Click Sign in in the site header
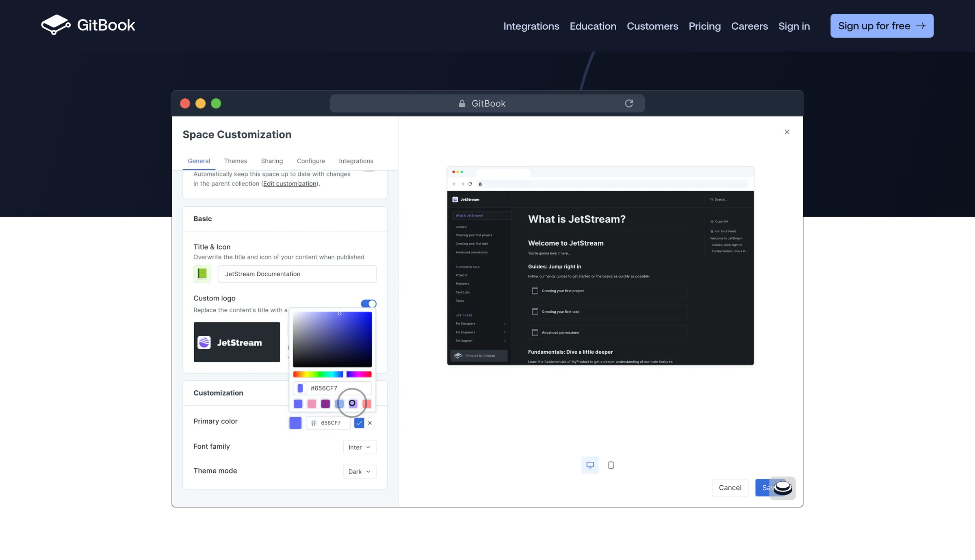Image resolution: width=975 pixels, height=560 pixels. coord(794,26)
